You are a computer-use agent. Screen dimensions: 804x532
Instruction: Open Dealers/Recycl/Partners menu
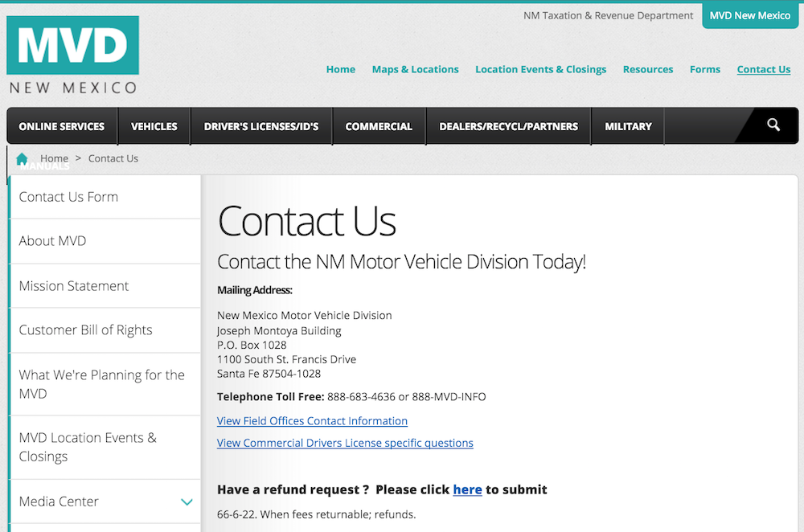click(509, 126)
